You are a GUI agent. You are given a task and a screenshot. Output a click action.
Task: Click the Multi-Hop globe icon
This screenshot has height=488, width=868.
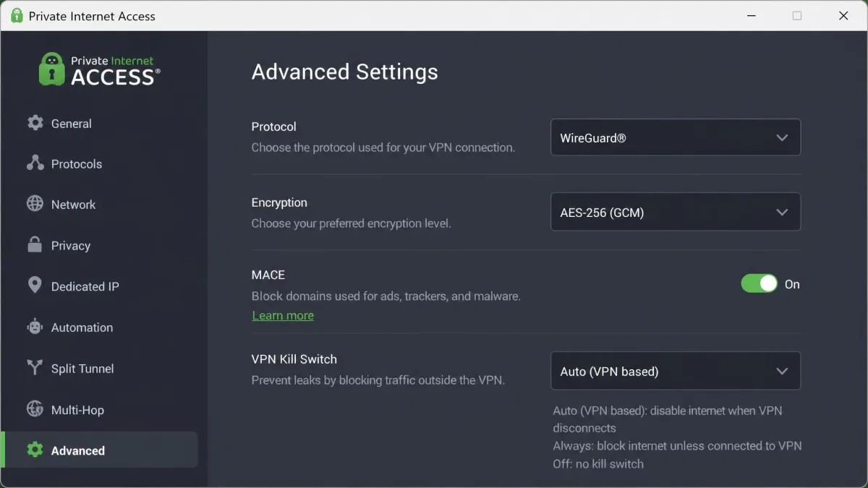pyautogui.click(x=35, y=409)
